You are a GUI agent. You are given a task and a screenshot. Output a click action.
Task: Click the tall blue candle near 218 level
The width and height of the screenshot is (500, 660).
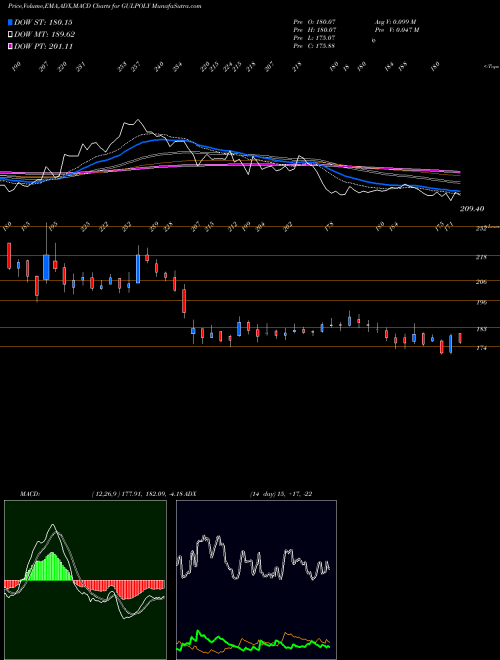coord(46,267)
